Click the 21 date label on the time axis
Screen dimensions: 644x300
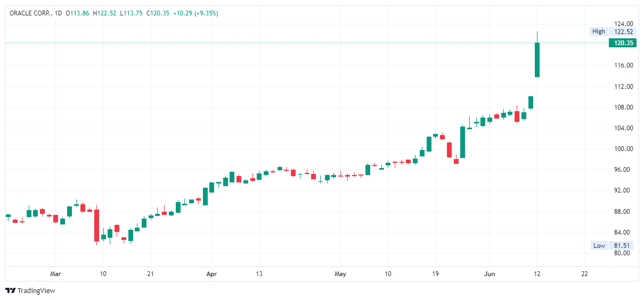[151, 274]
